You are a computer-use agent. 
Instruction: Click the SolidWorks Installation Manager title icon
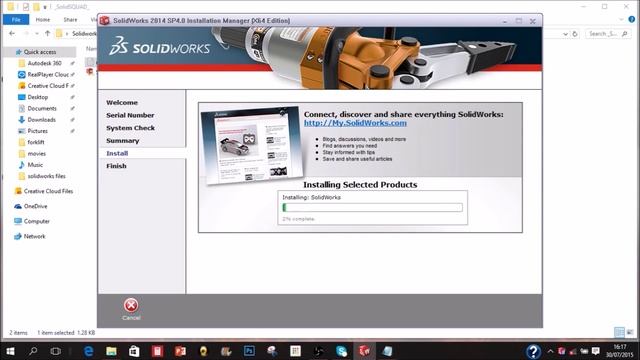[x=105, y=20]
